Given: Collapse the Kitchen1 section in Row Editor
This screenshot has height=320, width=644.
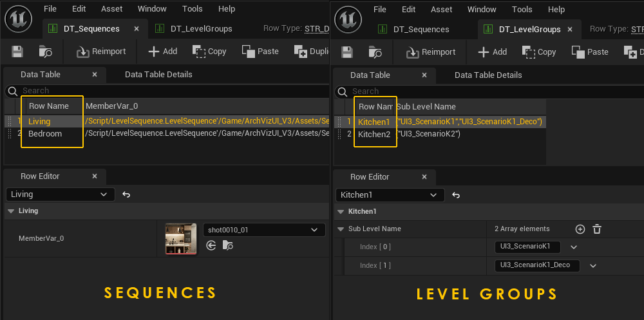Looking at the screenshot, I should tap(340, 212).
